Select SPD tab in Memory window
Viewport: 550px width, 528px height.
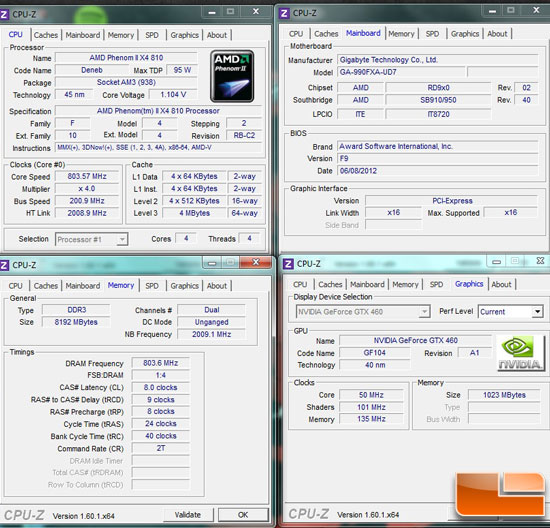coord(152,286)
